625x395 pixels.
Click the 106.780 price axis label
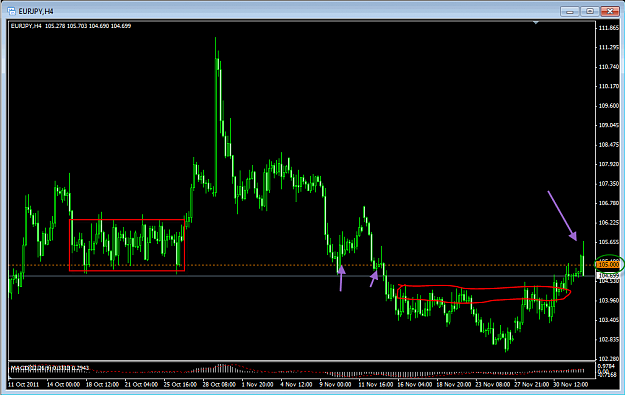click(609, 203)
